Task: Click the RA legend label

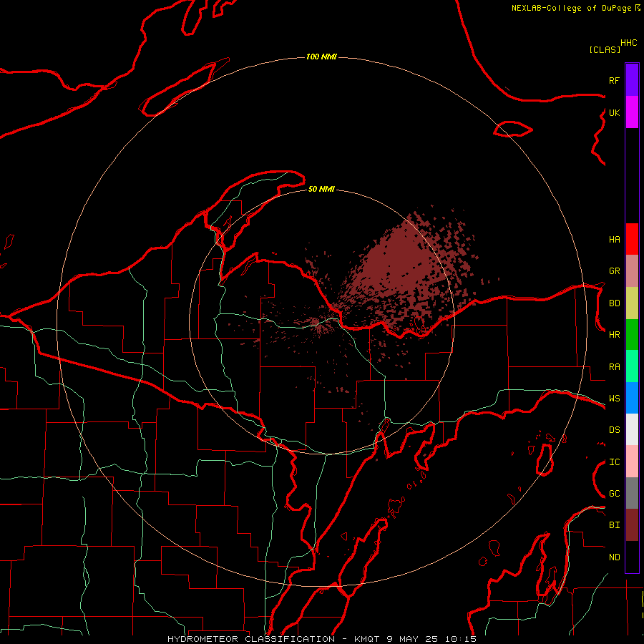Action: pos(614,367)
